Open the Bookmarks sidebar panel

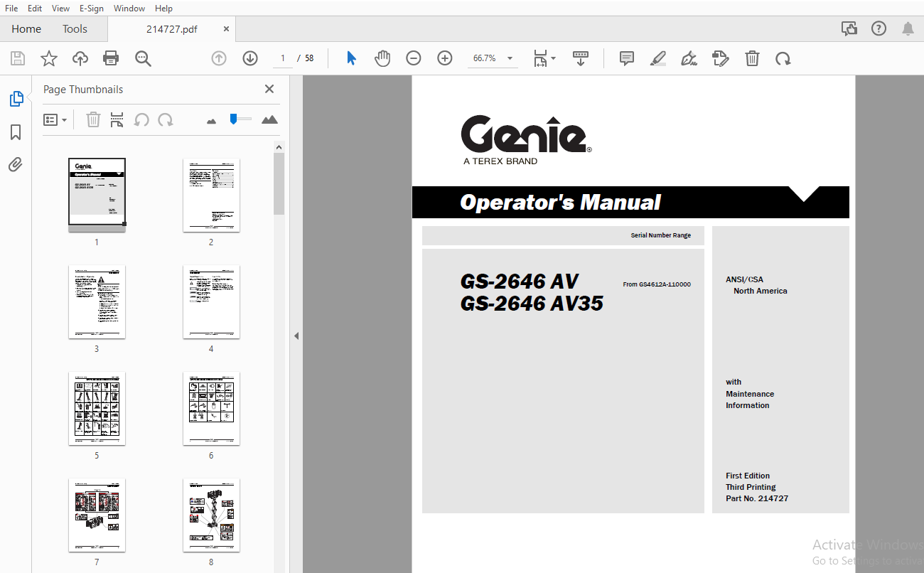16,132
